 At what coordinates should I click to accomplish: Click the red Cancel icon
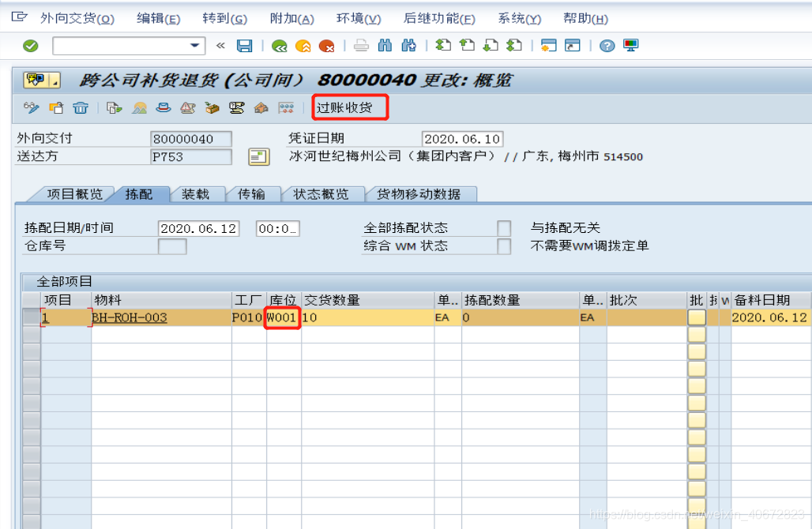pos(327,46)
